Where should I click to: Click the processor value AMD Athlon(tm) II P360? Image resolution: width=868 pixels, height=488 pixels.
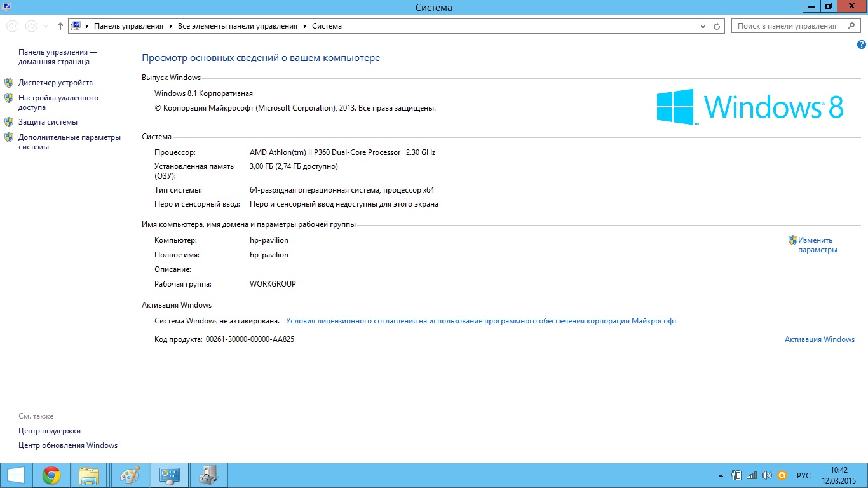(342, 152)
